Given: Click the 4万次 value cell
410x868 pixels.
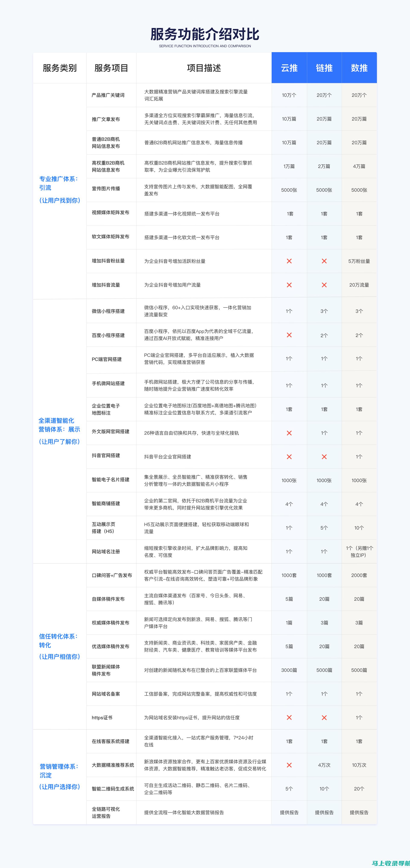Looking at the screenshot, I should (324, 765).
